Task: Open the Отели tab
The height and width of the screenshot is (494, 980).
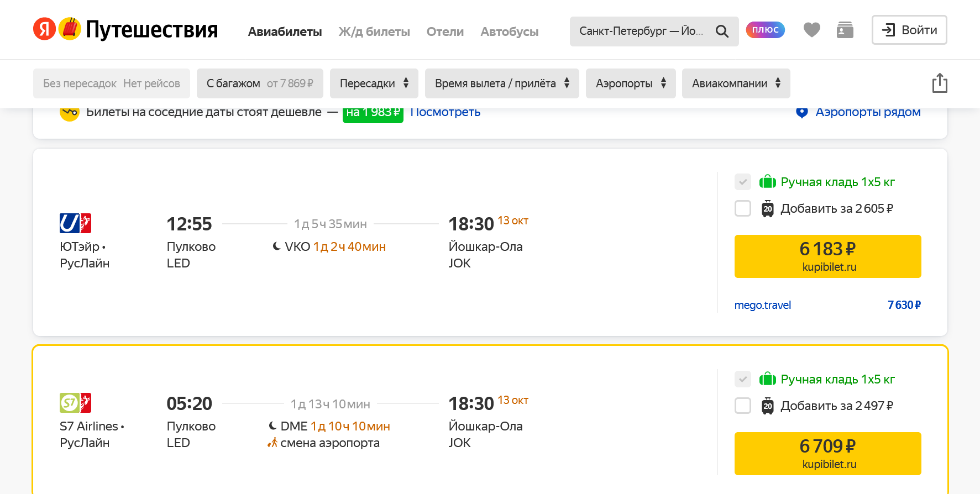Action: coord(445,32)
